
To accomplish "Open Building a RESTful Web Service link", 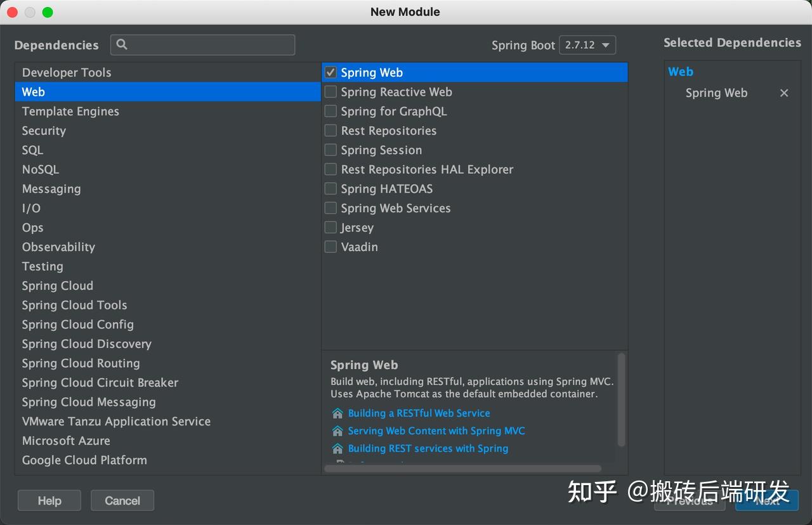I will 419,413.
